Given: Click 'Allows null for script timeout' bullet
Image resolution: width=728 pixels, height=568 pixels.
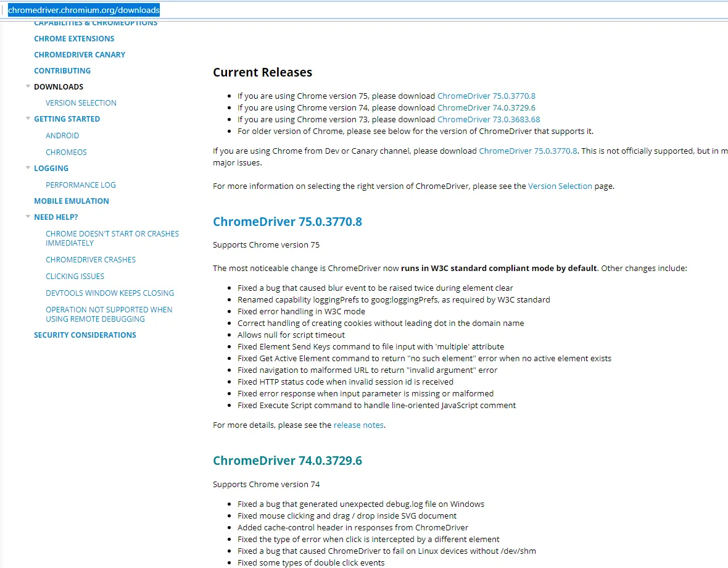Looking at the screenshot, I should click(291, 335).
